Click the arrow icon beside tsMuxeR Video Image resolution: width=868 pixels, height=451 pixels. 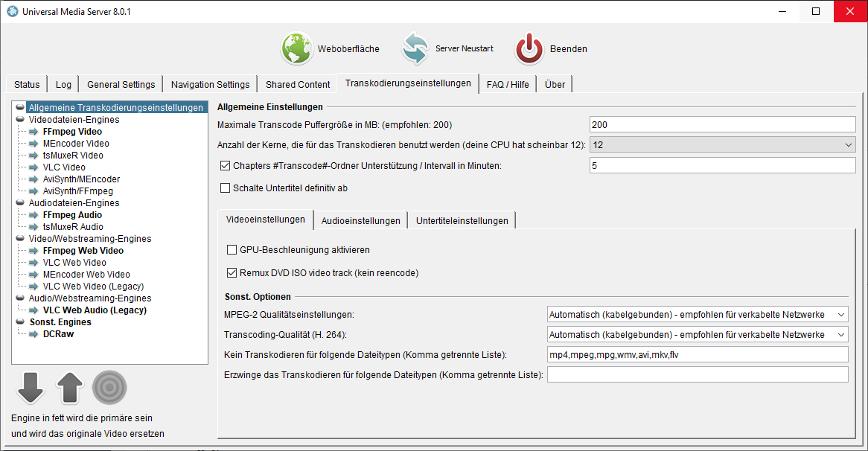pyautogui.click(x=33, y=156)
